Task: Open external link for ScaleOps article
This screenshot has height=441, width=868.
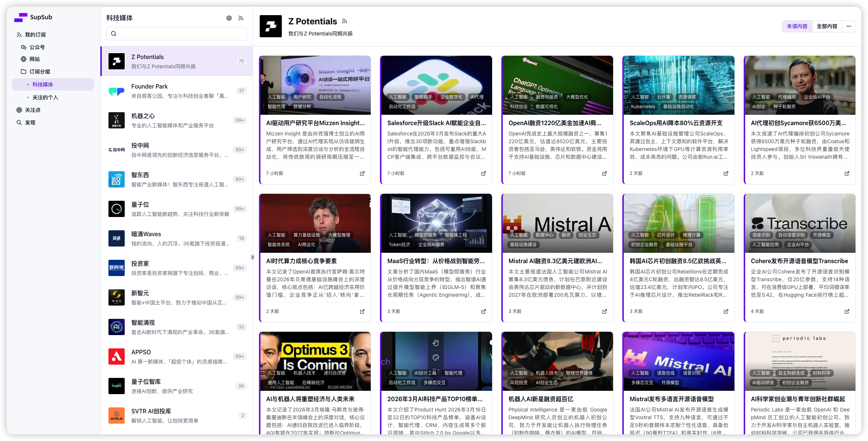Action: tap(726, 173)
